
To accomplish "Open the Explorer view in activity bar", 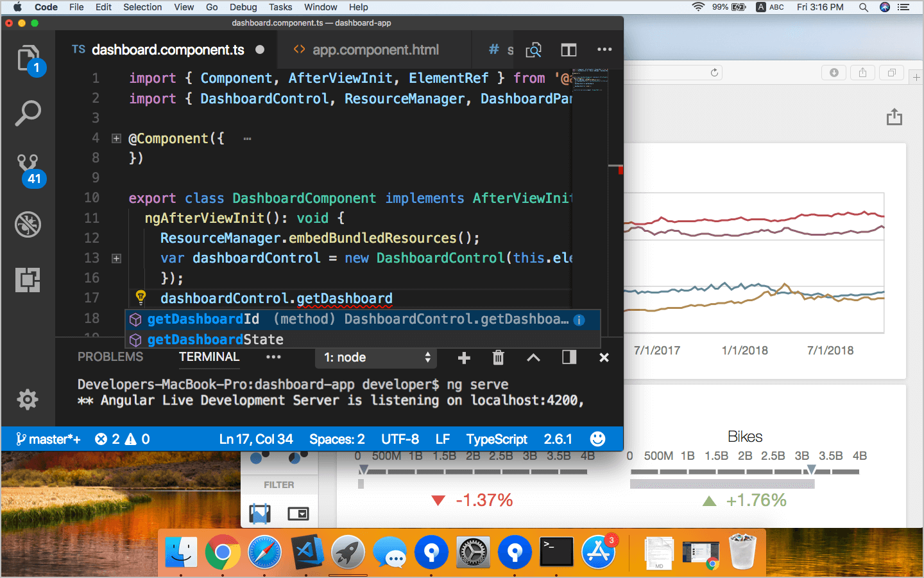I will point(29,59).
